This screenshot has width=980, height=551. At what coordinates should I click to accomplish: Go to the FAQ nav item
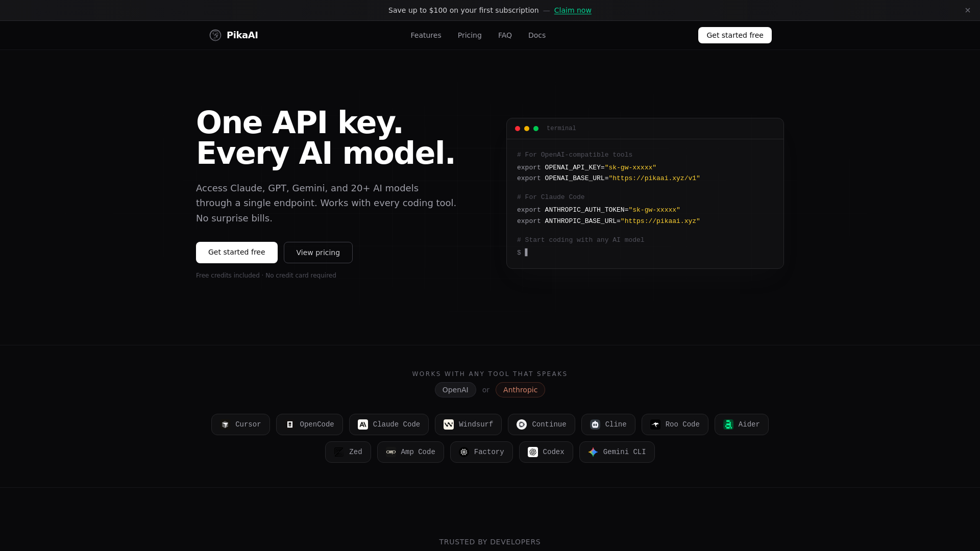pyautogui.click(x=505, y=35)
